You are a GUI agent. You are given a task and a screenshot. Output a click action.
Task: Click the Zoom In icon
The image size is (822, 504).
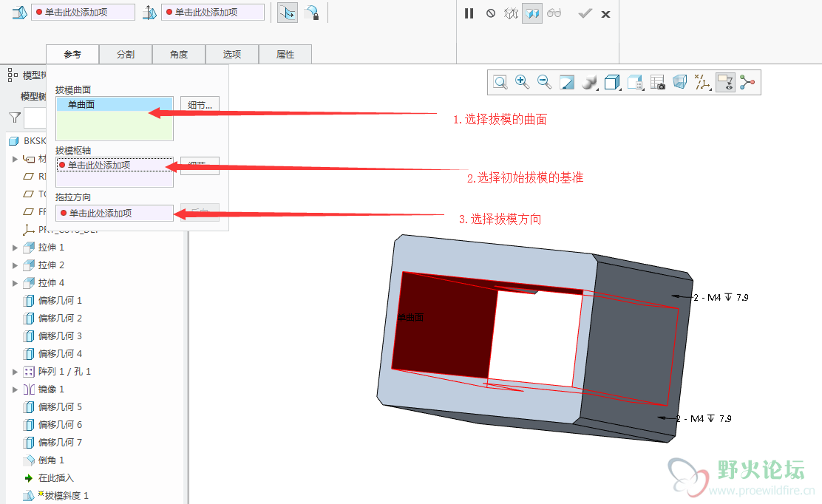click(x=522, y=82)
